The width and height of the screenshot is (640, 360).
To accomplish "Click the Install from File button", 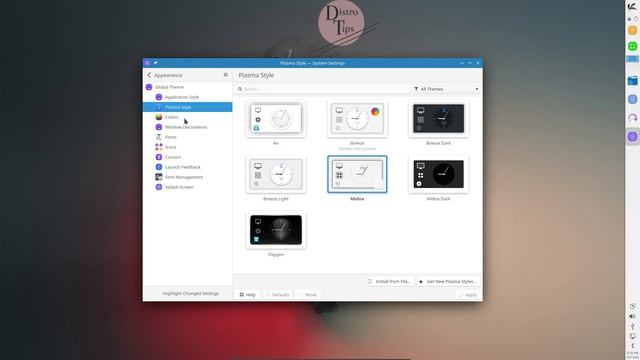I will (389, 281).
